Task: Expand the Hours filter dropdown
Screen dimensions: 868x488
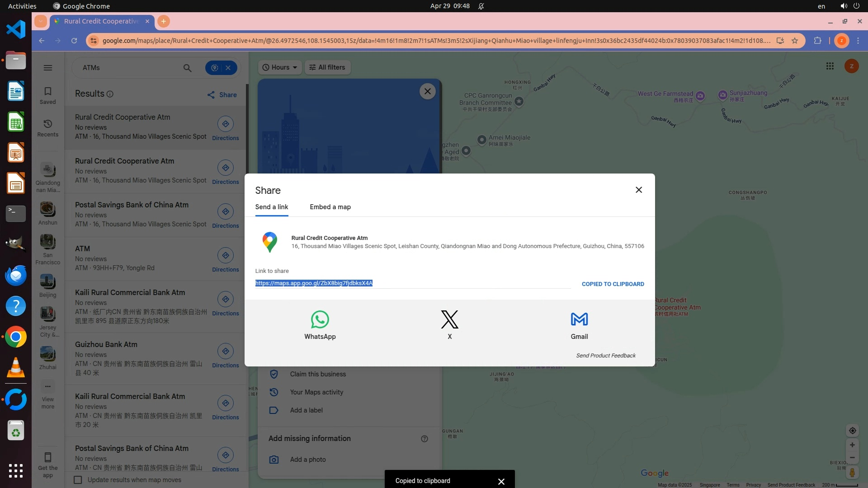Action: click(280, 67)
